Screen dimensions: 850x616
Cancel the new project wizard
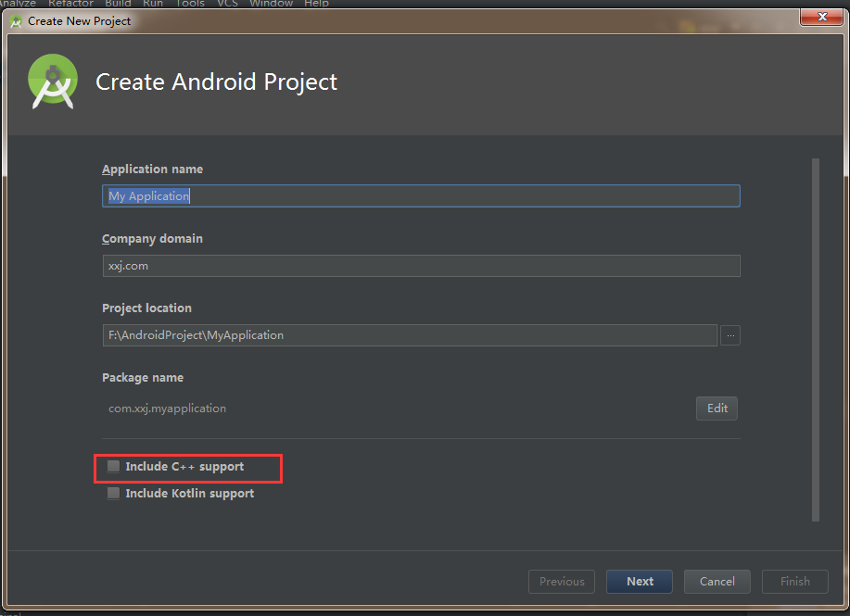pyautogui.click(x=717, y=582)
